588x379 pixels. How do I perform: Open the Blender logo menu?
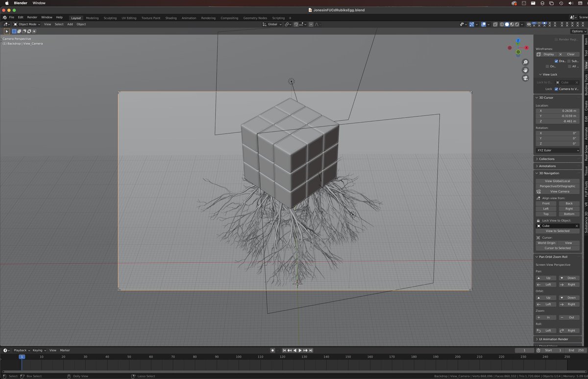coord(4,17)
